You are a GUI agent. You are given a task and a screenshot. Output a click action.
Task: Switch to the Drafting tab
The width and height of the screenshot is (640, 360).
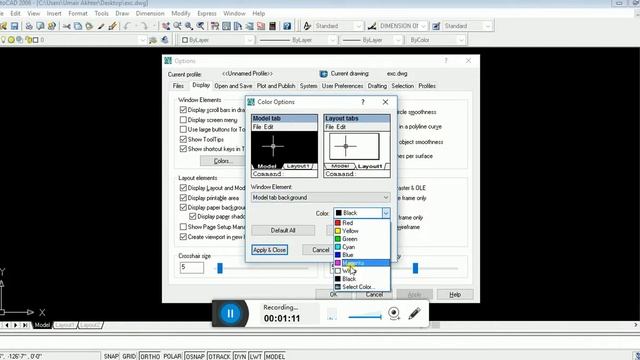pyautogui.click(x=377, y=86)
